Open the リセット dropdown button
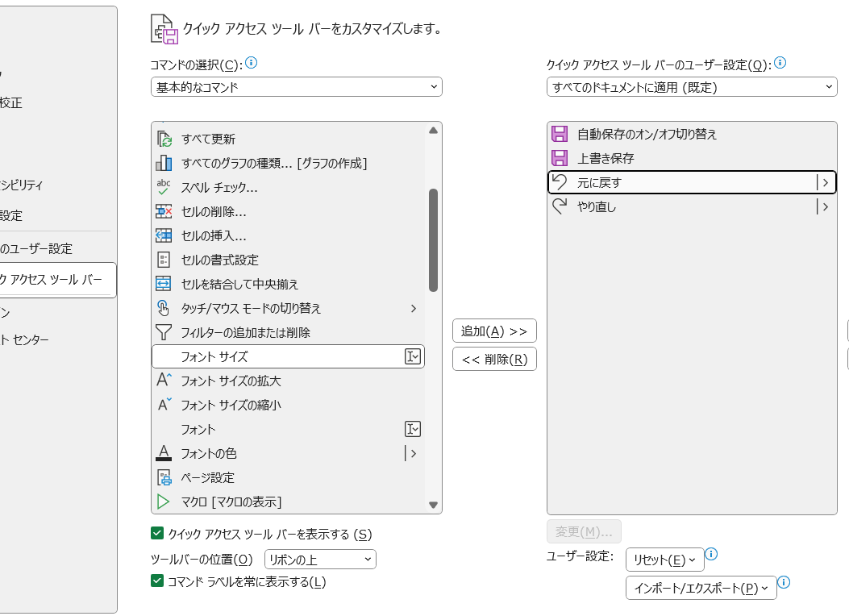 point(664,560)
